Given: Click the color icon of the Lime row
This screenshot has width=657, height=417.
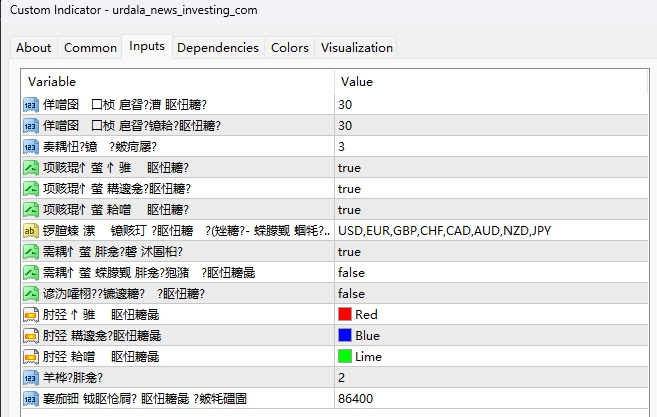Looking at the screenshot, I should tap(31, 356).
